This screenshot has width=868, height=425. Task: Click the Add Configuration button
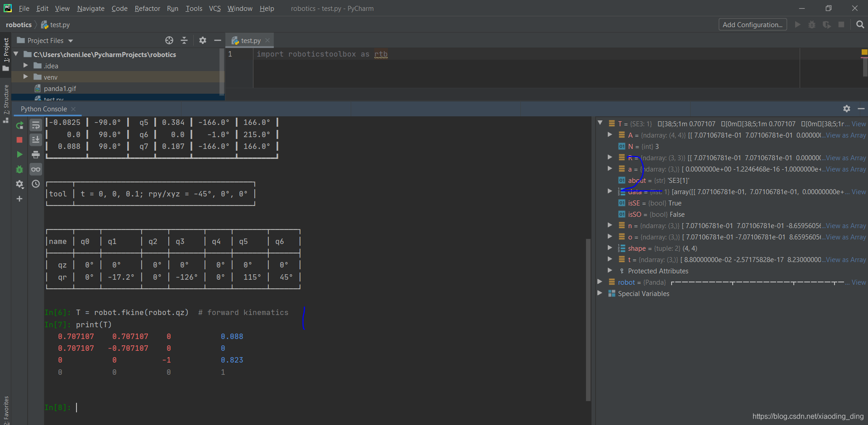pyautogui.click(x=752, y=24)
